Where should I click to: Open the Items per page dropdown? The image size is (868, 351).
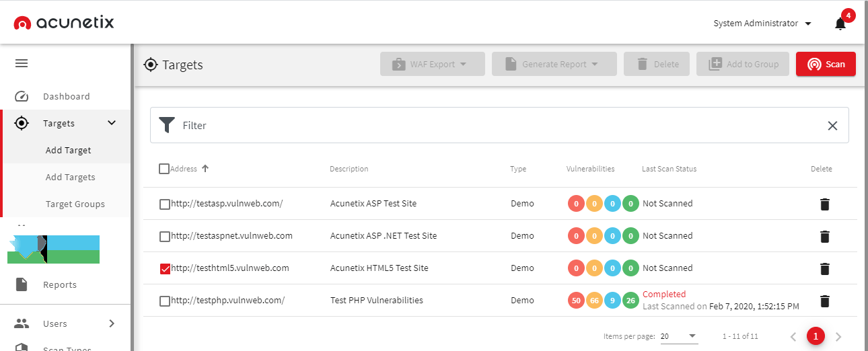679,336
